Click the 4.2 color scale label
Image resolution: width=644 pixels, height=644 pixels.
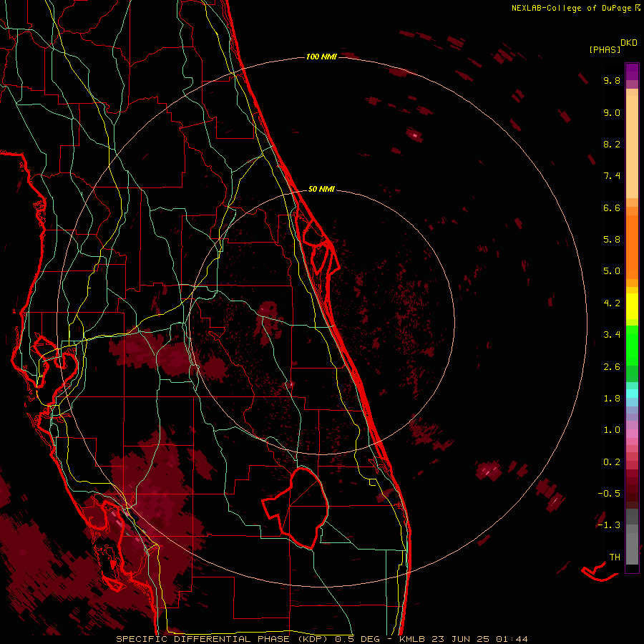(x=612, y=303)
